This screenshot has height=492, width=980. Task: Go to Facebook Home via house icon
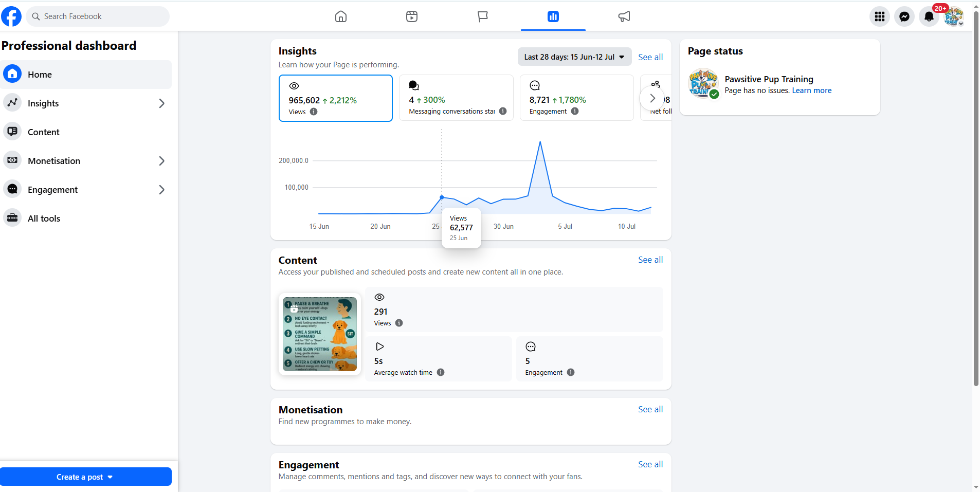[341, 16]
